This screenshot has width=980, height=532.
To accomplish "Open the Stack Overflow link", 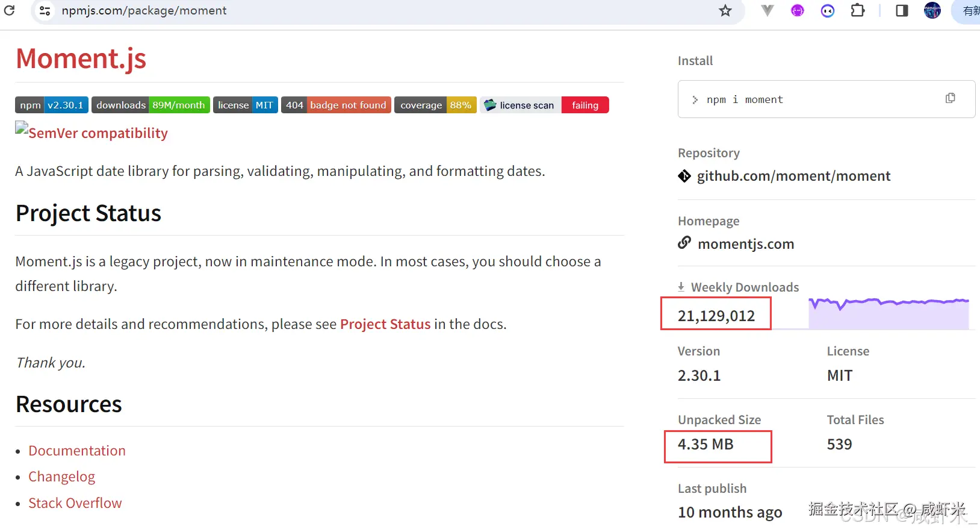I will [75, 503].
